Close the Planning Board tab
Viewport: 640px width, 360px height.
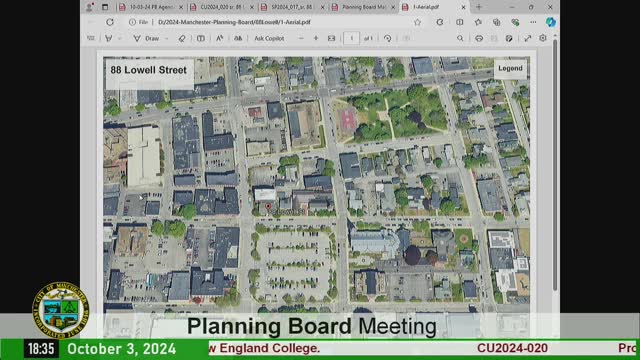click(x=394, y=7)
